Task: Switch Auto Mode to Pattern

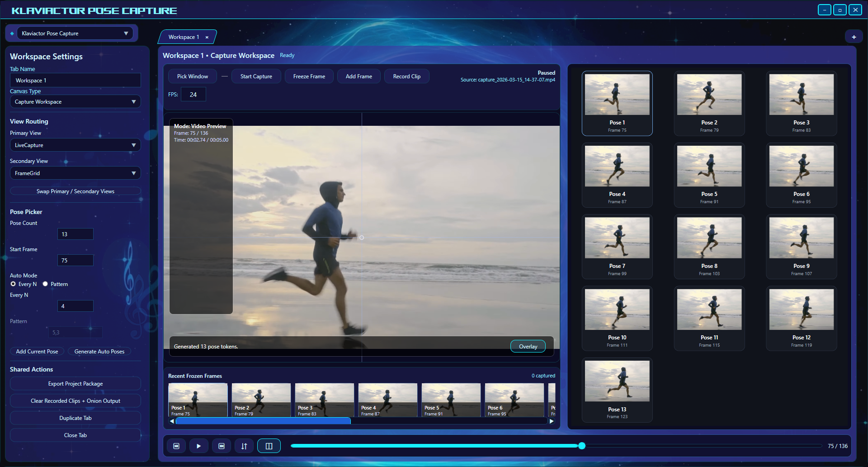Action: [45, 284]
